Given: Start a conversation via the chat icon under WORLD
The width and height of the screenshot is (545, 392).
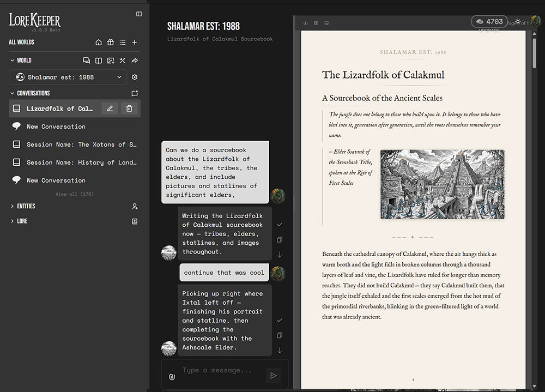Looking at the screenshot, I should [86, 61].
